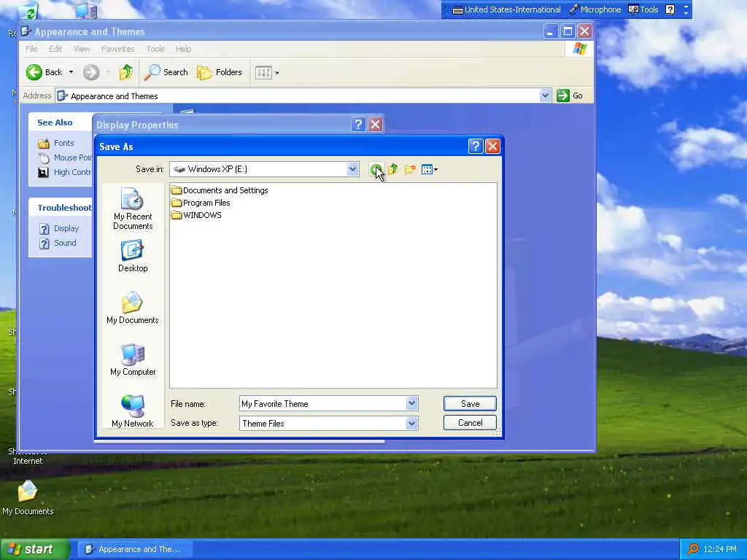This screenshot has width=747, height=560.
Task: Click Display Properties help button
Action: (358, 125)
